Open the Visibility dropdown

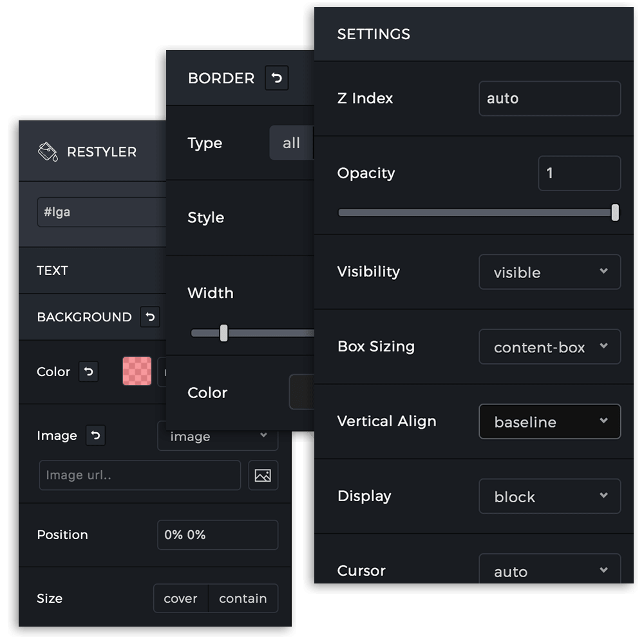pyautogui.click(x=549, y=272)
